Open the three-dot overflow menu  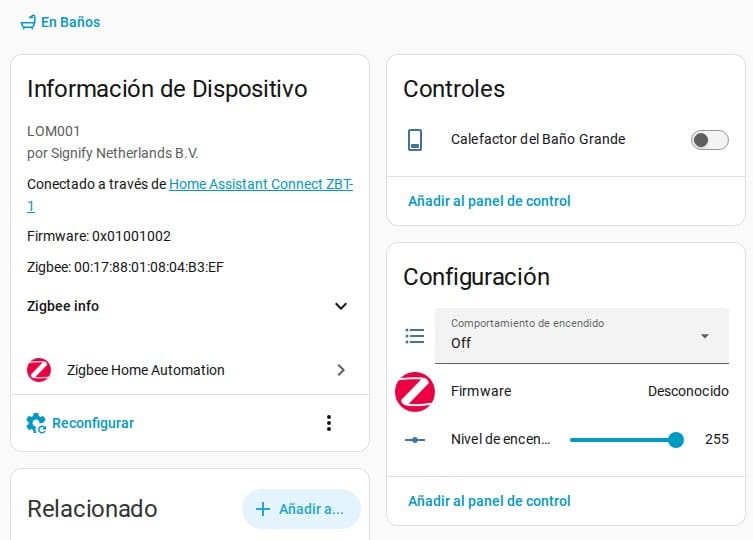pyautogui.click(x=329, y=423)
